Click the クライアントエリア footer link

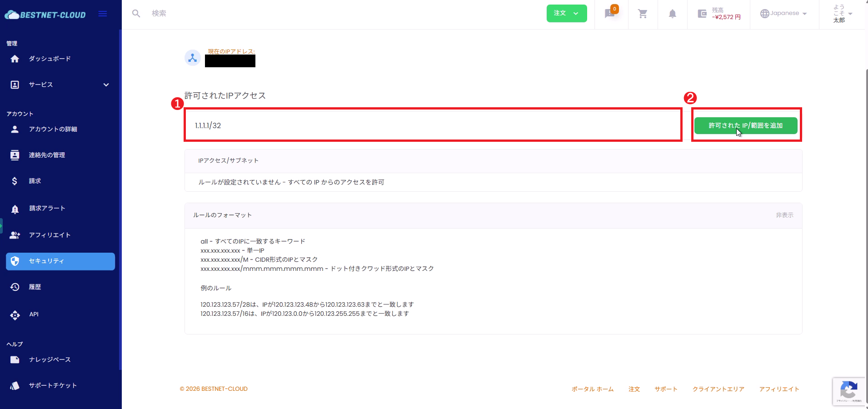718,389
